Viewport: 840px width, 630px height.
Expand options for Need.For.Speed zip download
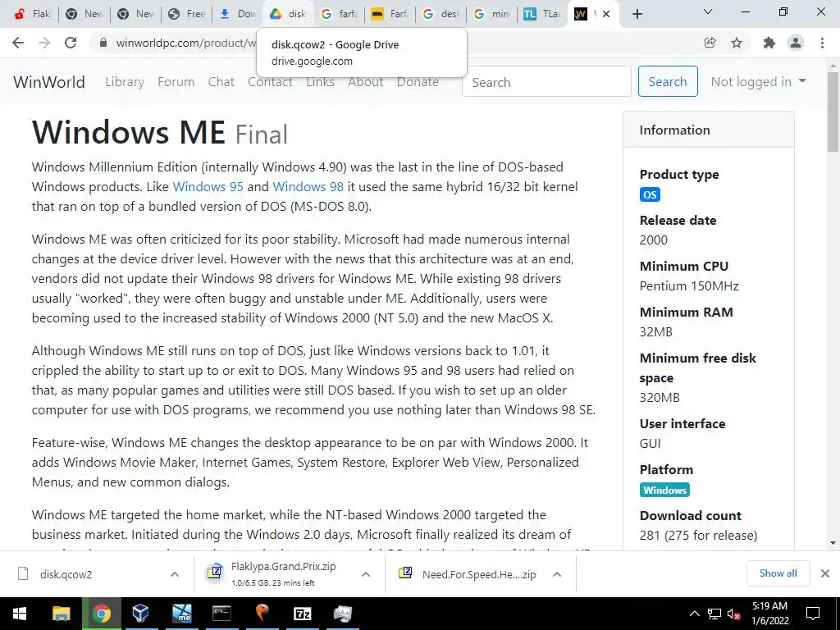click(x=557, y=574)
